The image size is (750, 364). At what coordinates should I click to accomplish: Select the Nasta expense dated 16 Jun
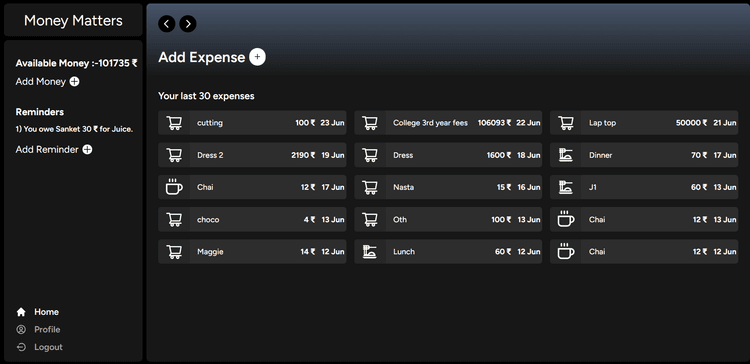(448, 187)
